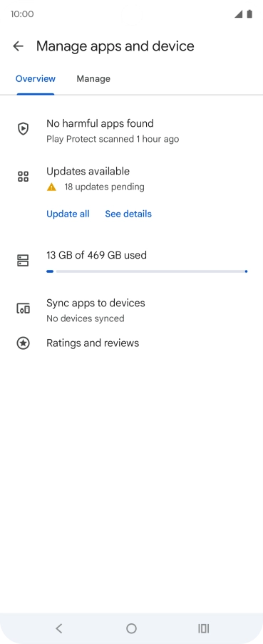Open the Play Protect shield icon

click(x=23, y=129)
